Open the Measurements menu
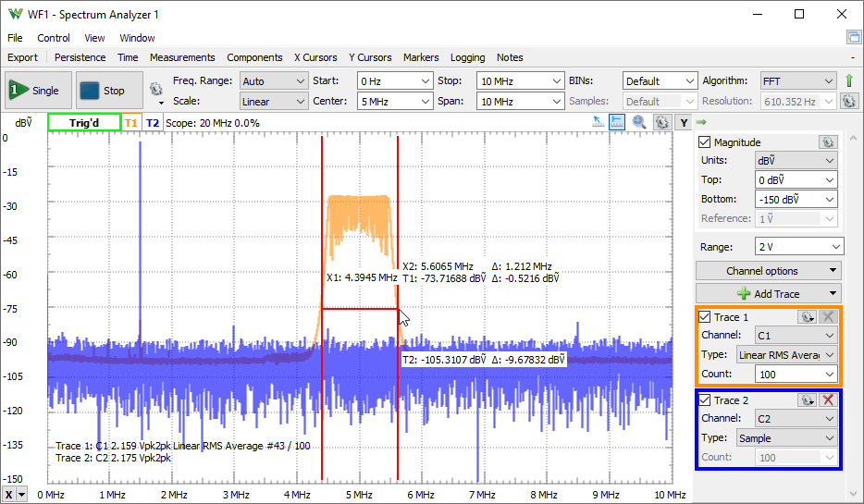864x504 pixels. (x=182, y=57)
